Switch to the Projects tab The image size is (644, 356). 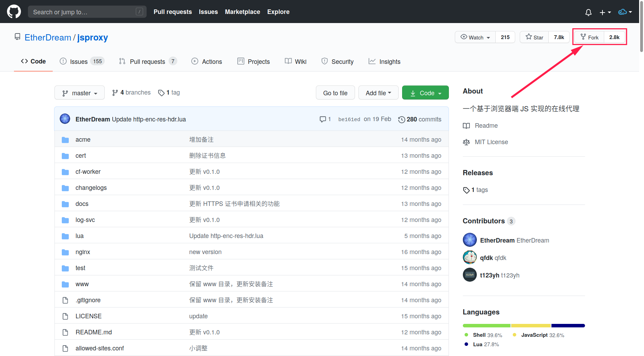253,61
